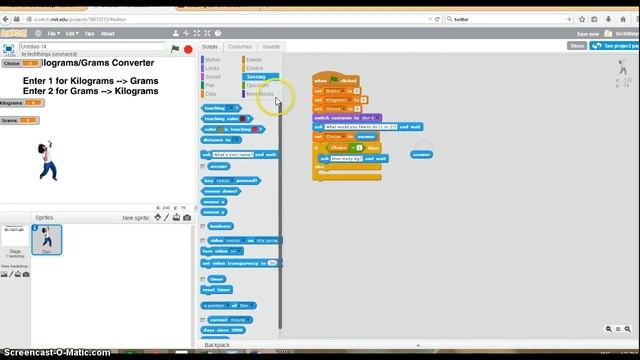Screen dimensions: 640x360
Task: Open switch costume to dropdown
Action: click(377, 118)
